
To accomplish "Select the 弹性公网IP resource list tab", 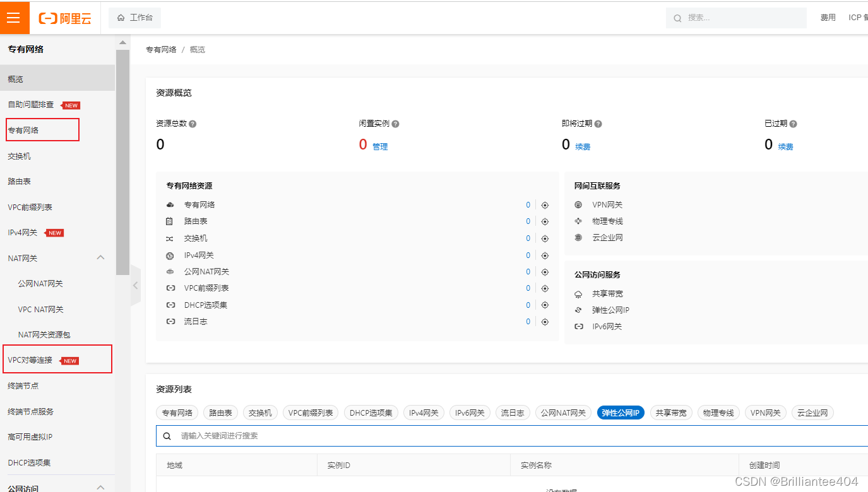I will pos(621,413).
